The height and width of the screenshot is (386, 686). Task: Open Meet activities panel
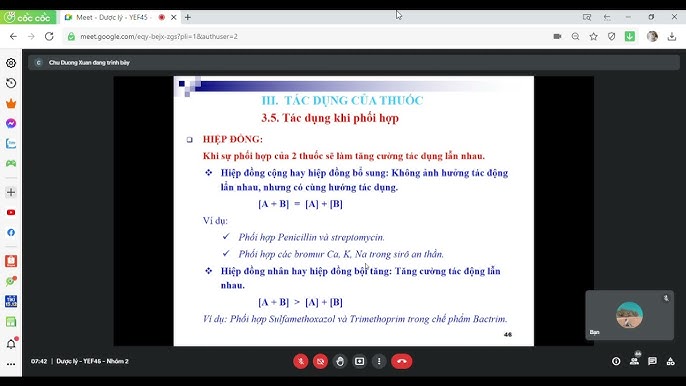[670, 361]
